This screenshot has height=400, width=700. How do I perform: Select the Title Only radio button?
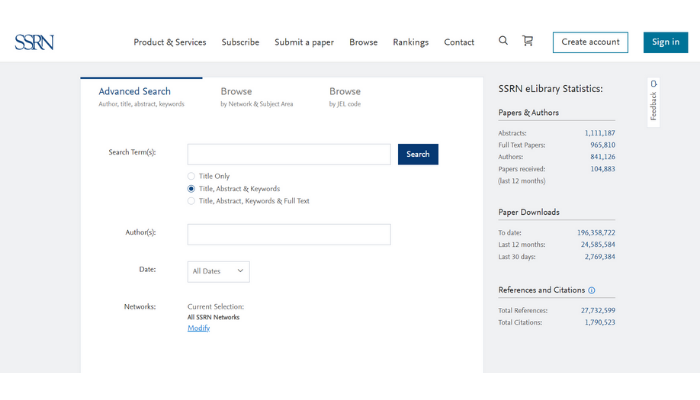tap(191, 176)
